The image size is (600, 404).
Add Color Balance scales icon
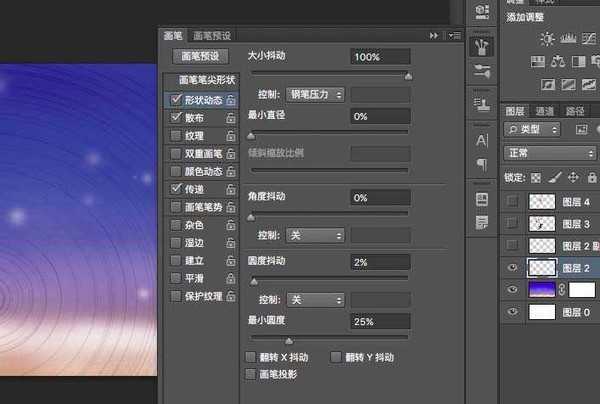point(558,61)
